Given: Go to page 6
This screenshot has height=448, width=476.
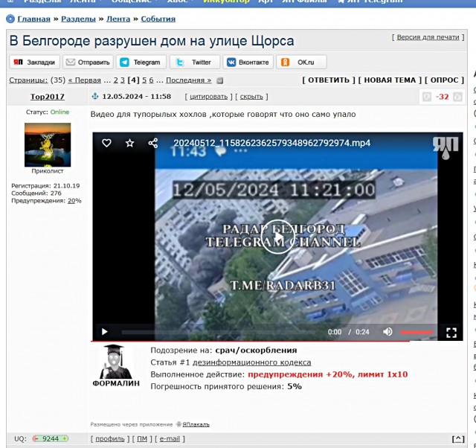Looking at the screenshot, I should click(x=151, y=80).
